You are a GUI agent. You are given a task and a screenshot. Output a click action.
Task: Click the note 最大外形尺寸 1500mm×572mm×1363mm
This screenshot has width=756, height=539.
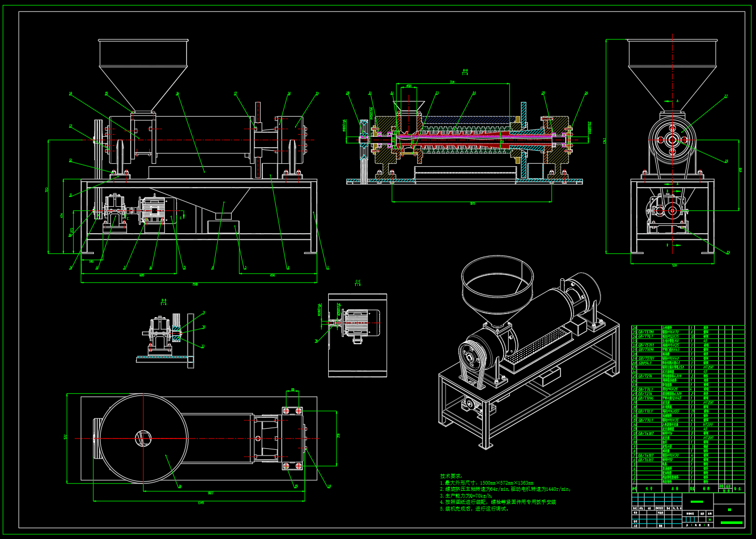pos(487,483)
